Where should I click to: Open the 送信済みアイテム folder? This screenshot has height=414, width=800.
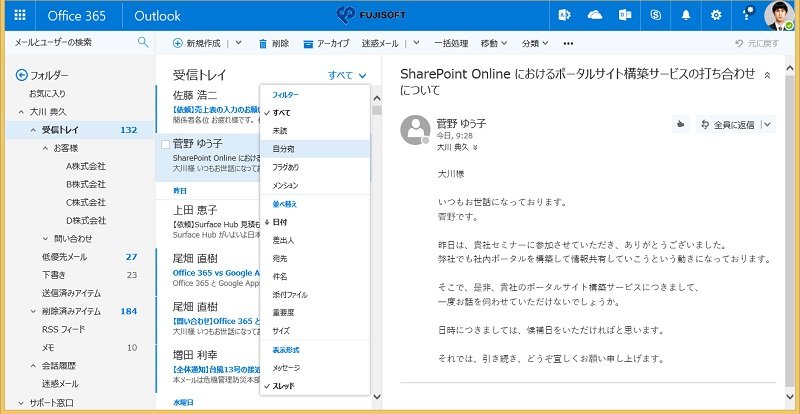[x=71, y=293]
